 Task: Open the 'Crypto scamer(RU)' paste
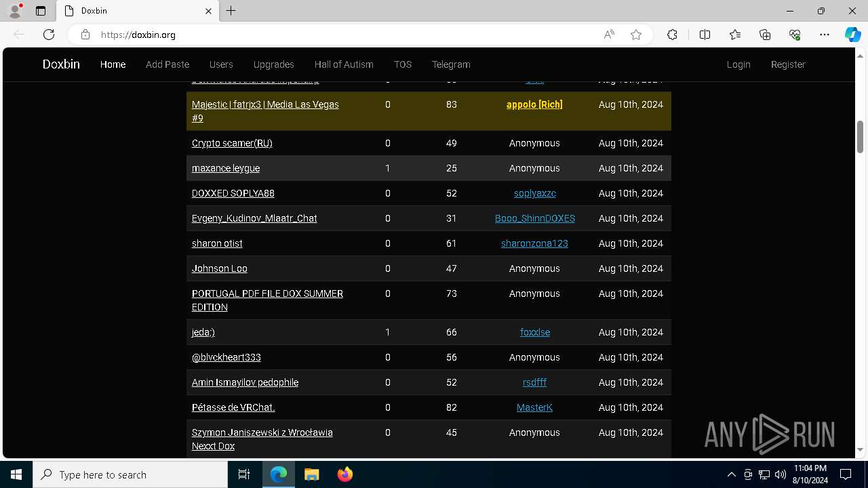(232, 143)
